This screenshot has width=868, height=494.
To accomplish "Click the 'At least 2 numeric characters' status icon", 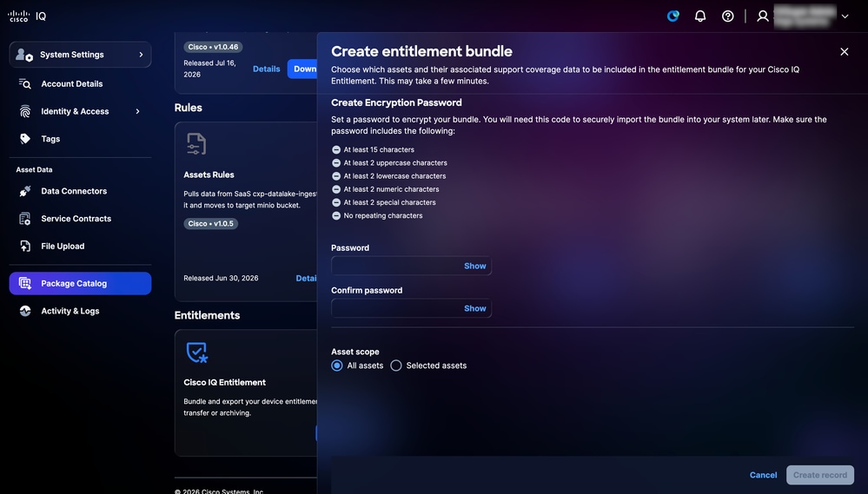I will (336, 189).
